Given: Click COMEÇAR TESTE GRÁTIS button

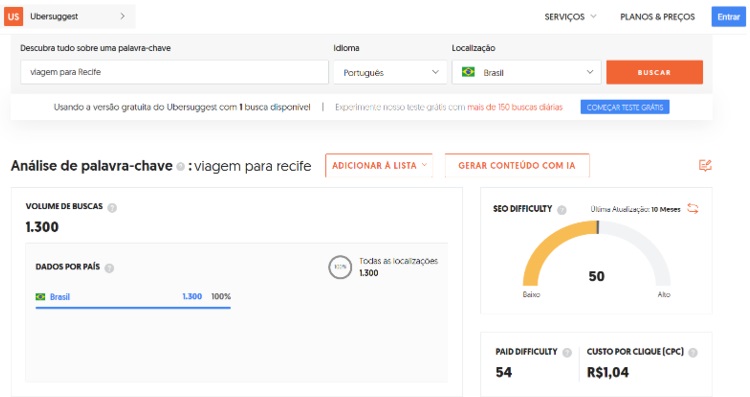Looking at the screenshot, I should (x=625, y=107).
